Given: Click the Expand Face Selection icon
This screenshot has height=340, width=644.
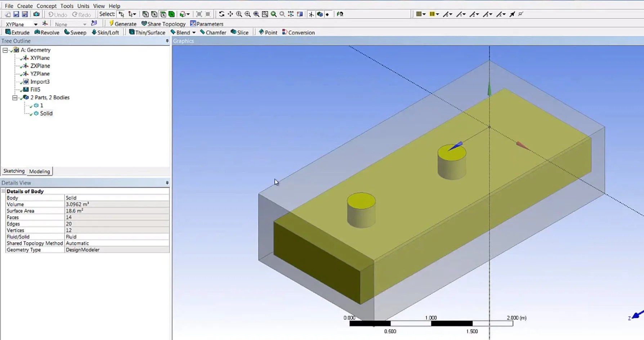Looking at the screenshot, I should point(199,14).
